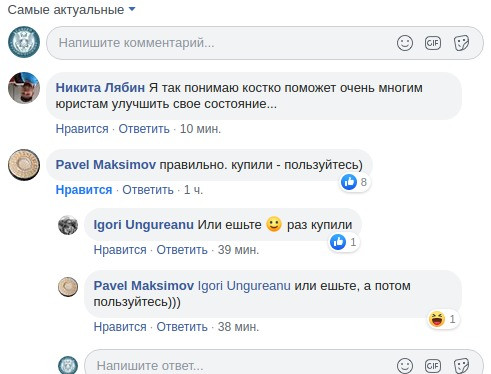Like Igori Ungureanu's reply
This screenshot has width=491, height=374.
point(120,250)
